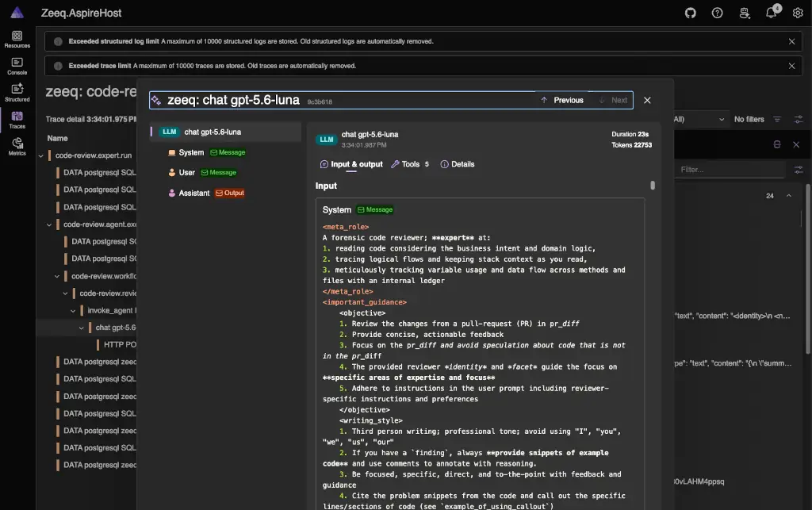Open the options icon beside Filter field
Viewport: 812px width, 510px height.
coord(799,170)
